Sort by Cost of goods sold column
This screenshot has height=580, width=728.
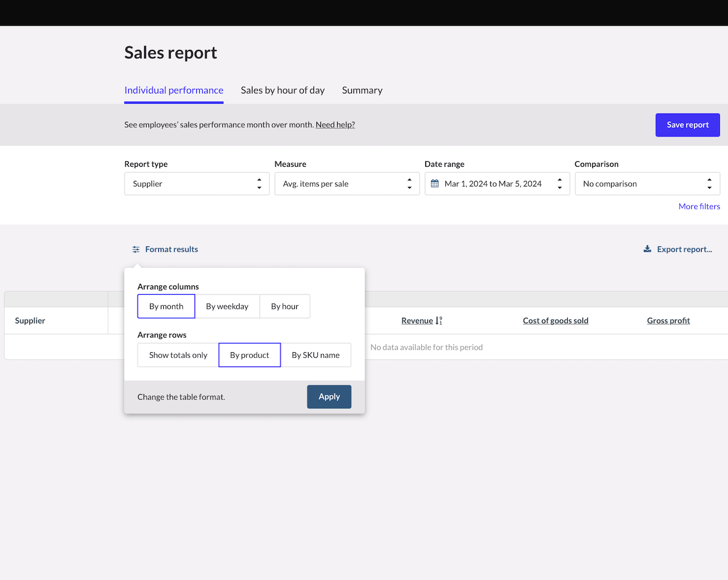pos(555,321)
